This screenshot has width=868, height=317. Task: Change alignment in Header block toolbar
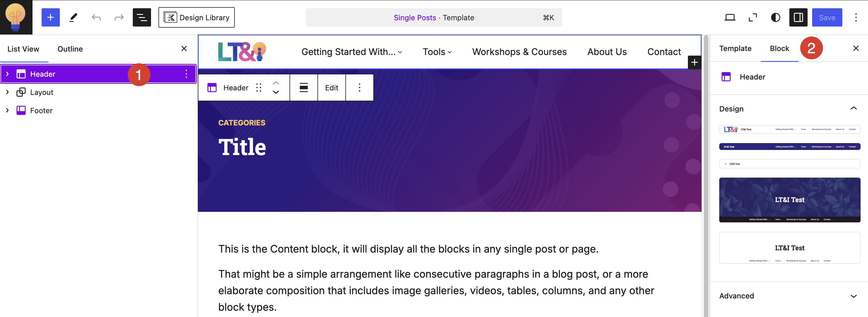pyautogui.click(x=303, y=88)
